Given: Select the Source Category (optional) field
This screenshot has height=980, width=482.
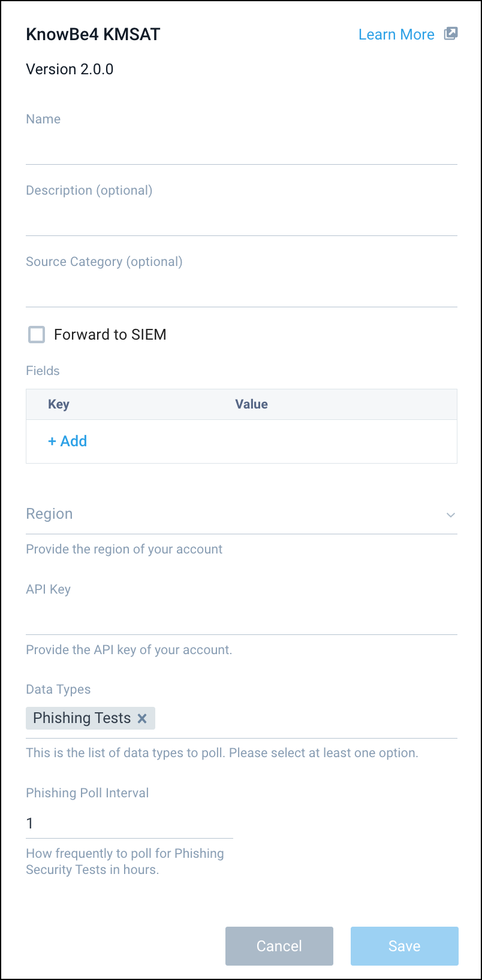Looking at the screenshot, I should [241, 292].
